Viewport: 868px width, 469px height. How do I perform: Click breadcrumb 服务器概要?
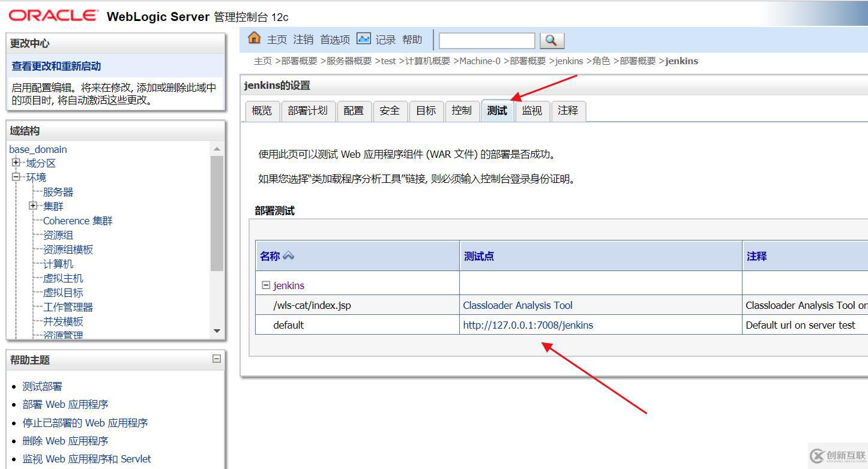(x=349, y=61)
